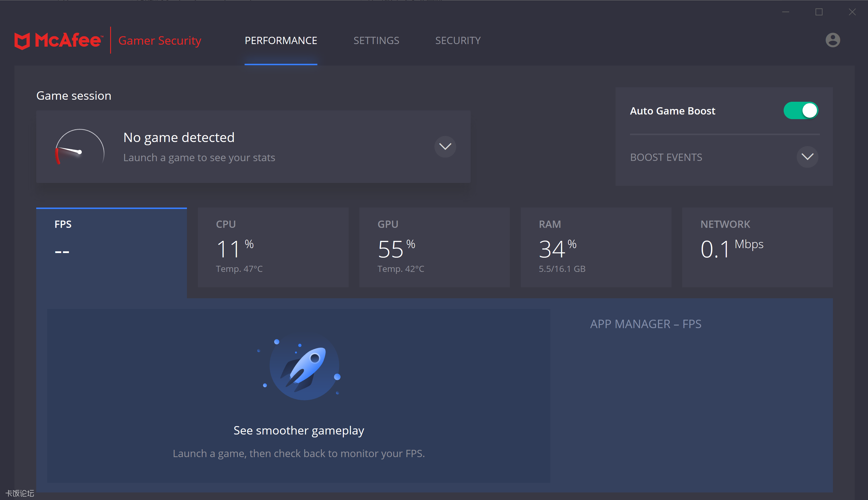The image size is (868, 500).
Task: Click the speedometer gauge icon
Action: tap(80, 147)
